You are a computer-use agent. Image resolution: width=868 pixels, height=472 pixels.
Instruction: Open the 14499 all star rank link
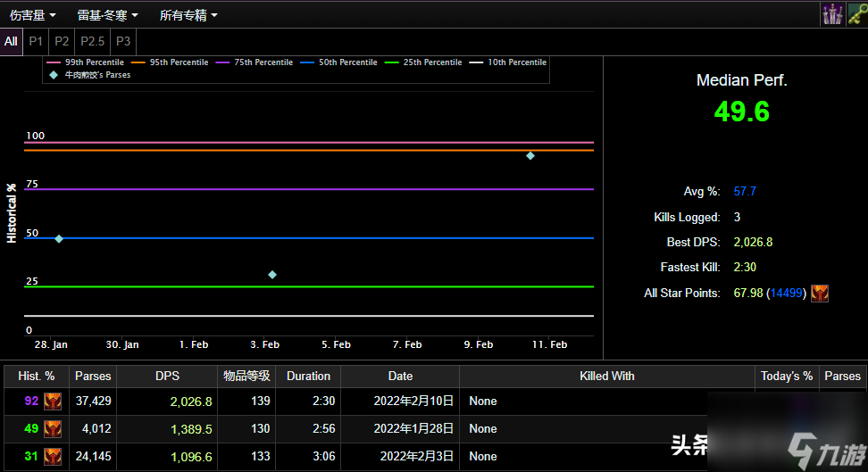(786, 294)
